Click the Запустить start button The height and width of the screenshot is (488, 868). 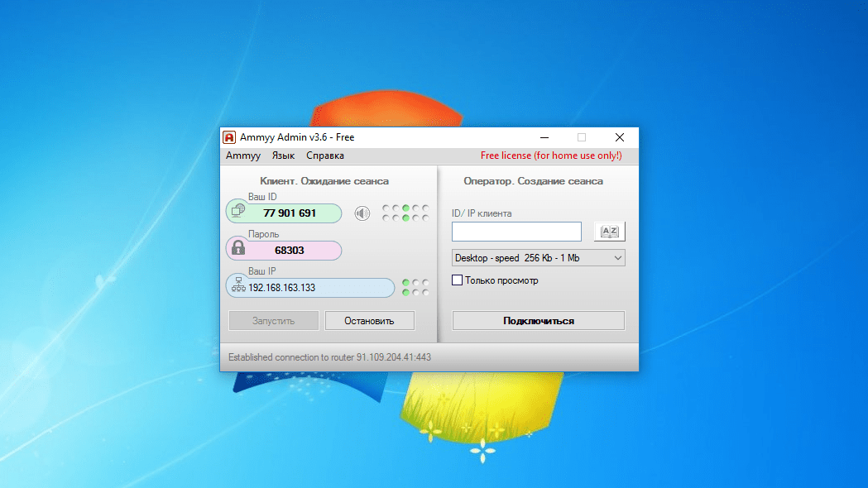(x=273, y=320)
